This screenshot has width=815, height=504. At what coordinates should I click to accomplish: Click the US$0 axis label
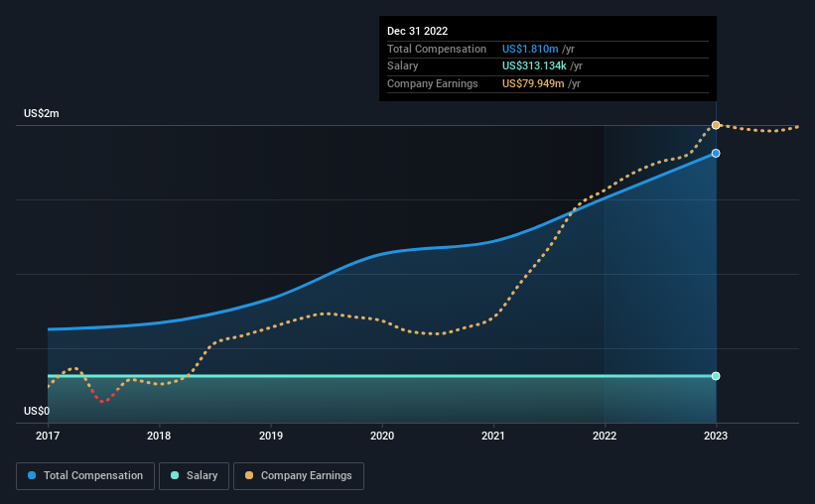point(37,411)
